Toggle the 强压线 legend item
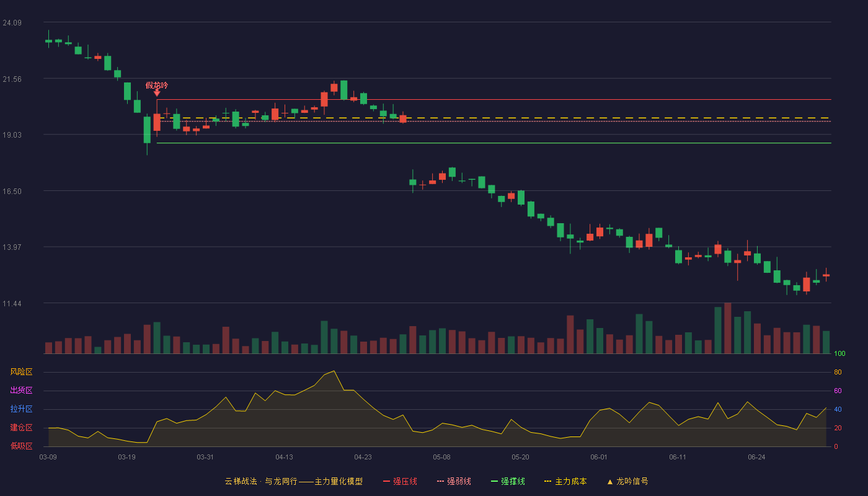The width and height of the screenshot is (868, 496). 400,481
